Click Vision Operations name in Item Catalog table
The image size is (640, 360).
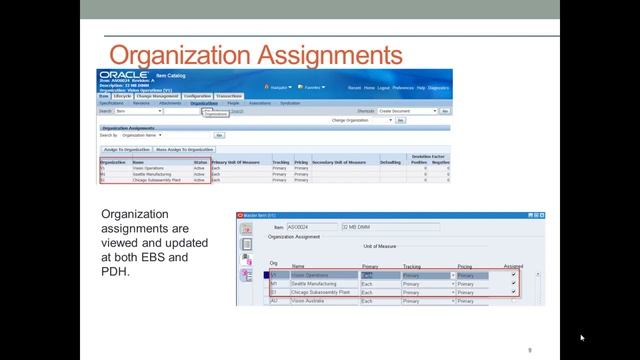148,168
